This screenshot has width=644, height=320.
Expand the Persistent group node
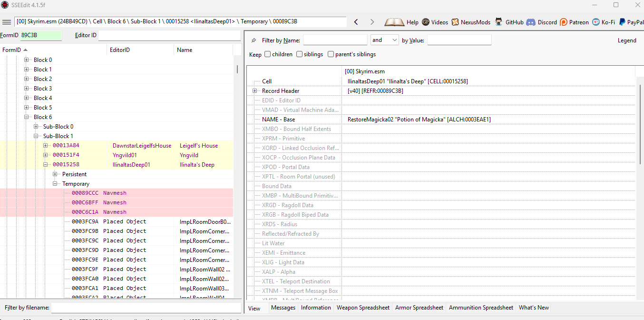[x=55, y=174]
